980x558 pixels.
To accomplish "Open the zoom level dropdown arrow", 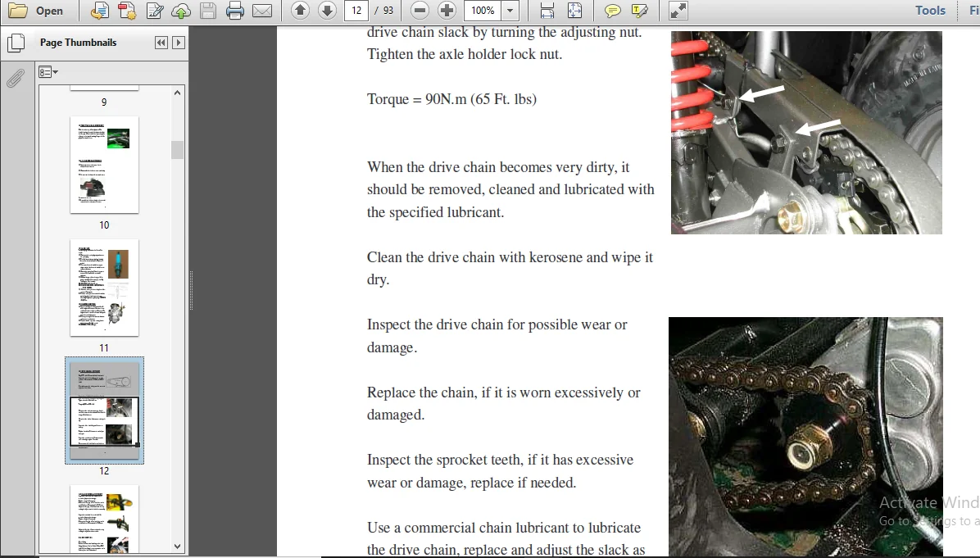I will (x=510, y=11).
